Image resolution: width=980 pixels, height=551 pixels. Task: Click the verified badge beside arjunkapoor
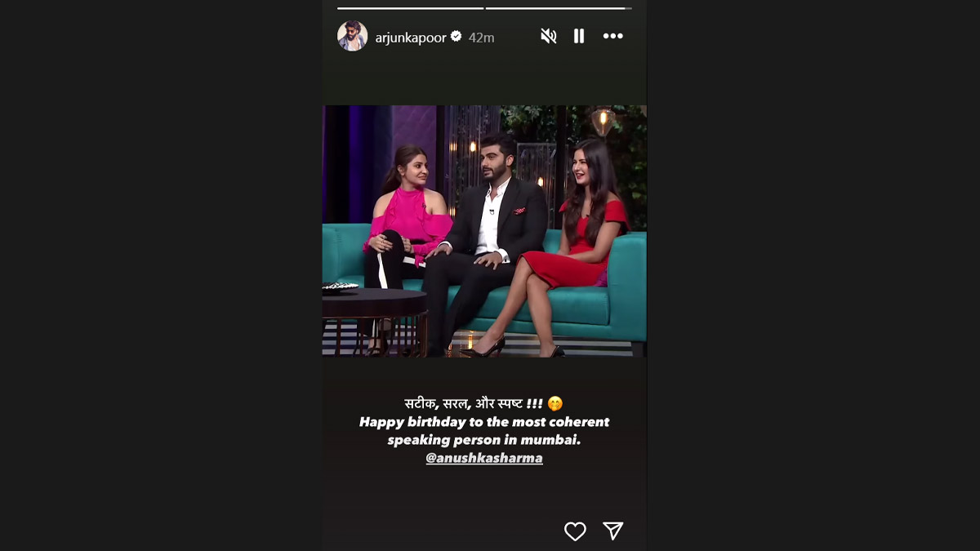(457, 37)
